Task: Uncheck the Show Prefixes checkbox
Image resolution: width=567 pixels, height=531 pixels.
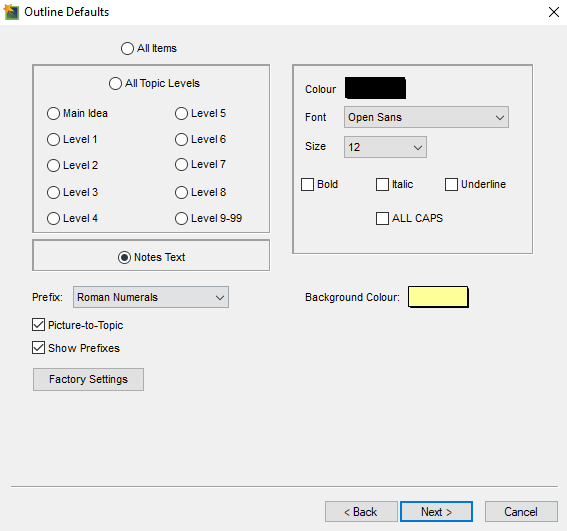Action: click(38, 348)
